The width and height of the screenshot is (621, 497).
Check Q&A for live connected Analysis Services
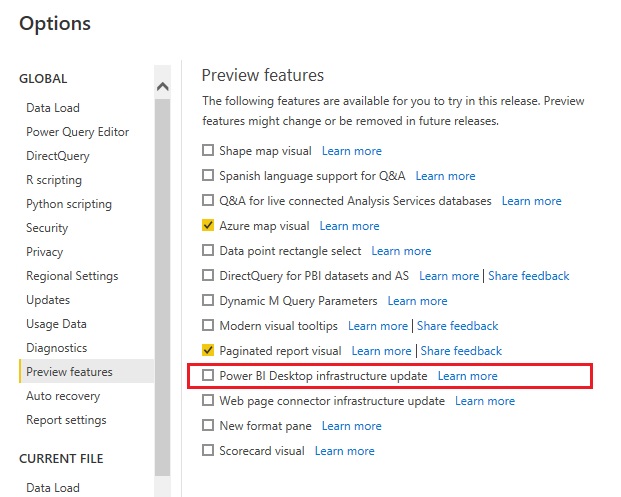click(208, 200)
